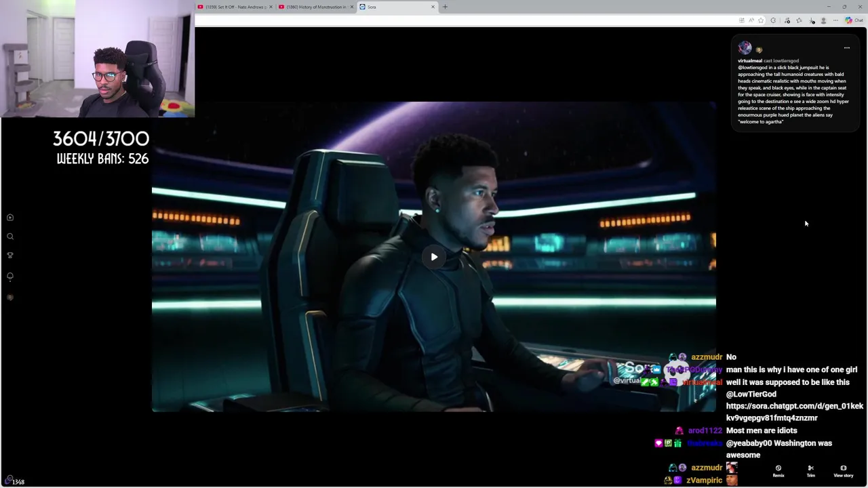868x488 pixels.
Task: Open the browser downloads icon
Action: (812, 20)
